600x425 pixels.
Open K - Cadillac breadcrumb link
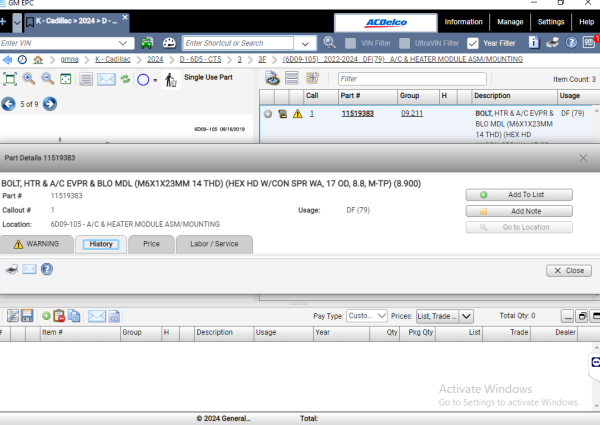click(x=113, y=60)
